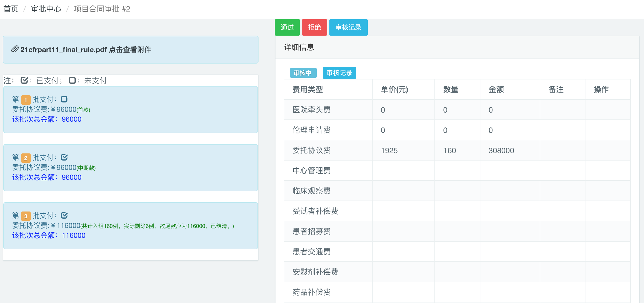Click batch 3 total 该批次总金额: 116000
This screenshot has width=644, height=303.
click(x=49, y=235)
